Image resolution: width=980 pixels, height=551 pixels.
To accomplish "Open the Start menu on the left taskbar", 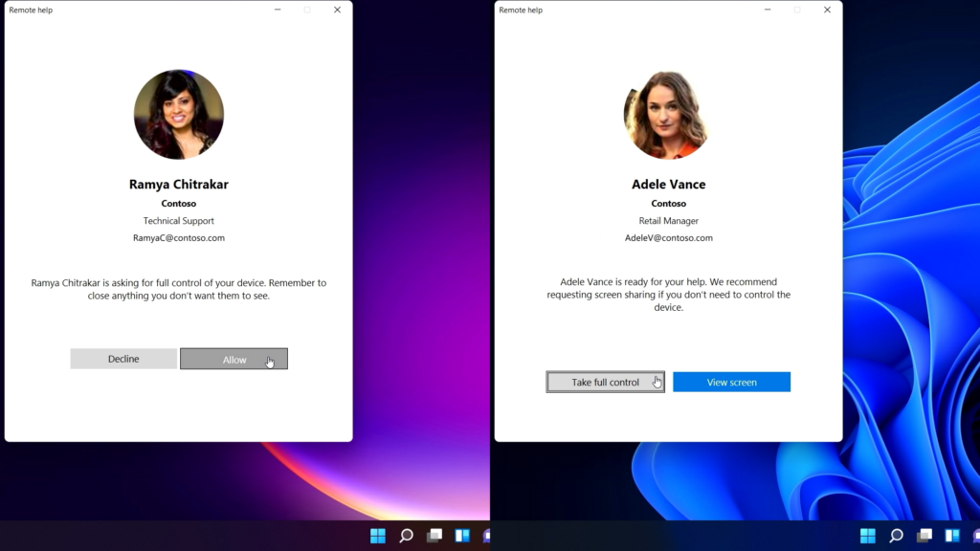I will (377, 536).
